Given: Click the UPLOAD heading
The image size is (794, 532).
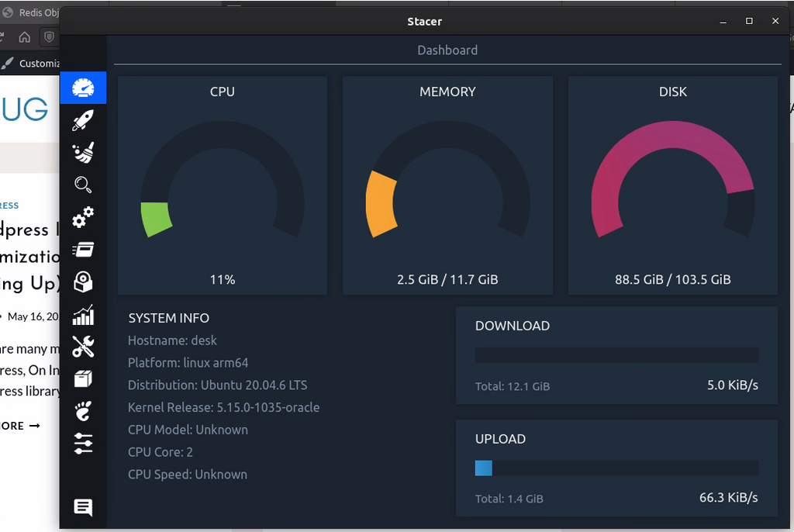Looking at the screenshot, I should click(500, 439).
